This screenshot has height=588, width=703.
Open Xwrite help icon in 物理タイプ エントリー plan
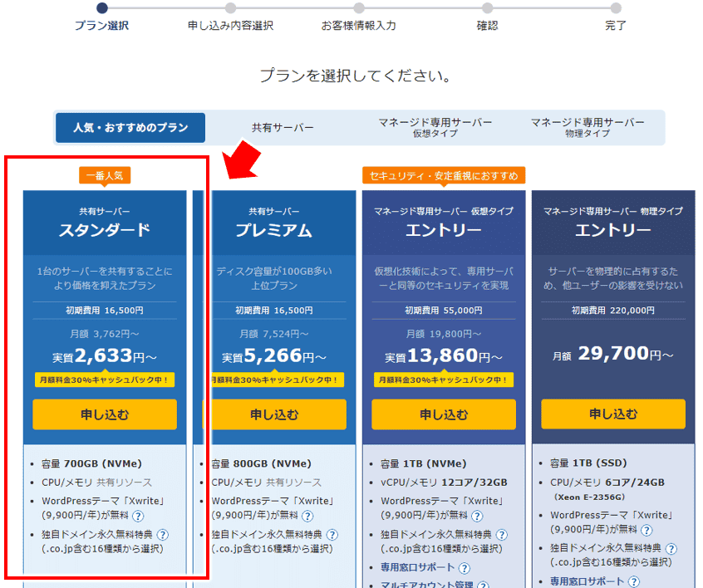pos(646,531)
